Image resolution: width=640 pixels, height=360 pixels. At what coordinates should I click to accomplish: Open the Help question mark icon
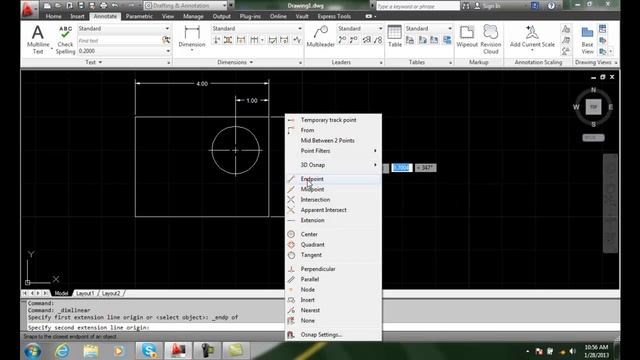[551, 6]
